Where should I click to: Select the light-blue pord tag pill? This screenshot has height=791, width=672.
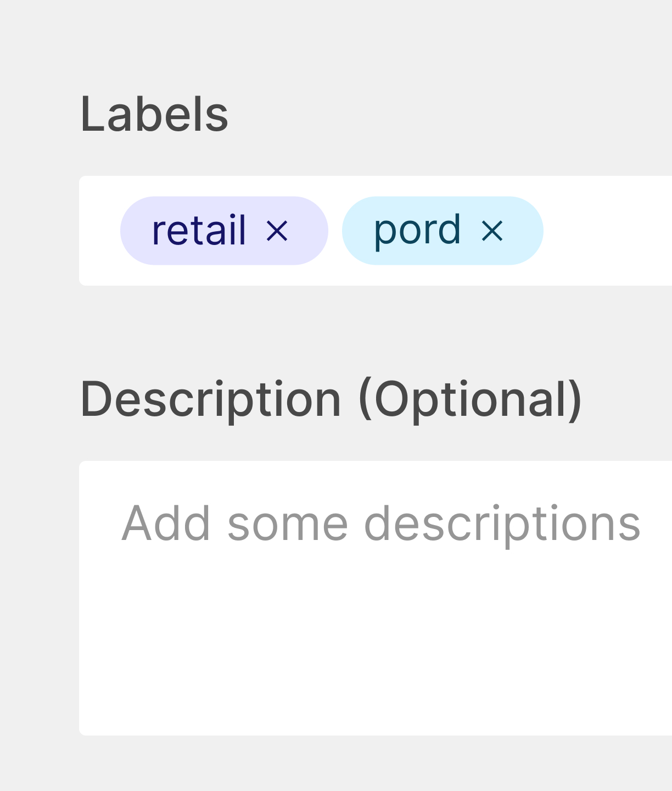tap(443, 231)
